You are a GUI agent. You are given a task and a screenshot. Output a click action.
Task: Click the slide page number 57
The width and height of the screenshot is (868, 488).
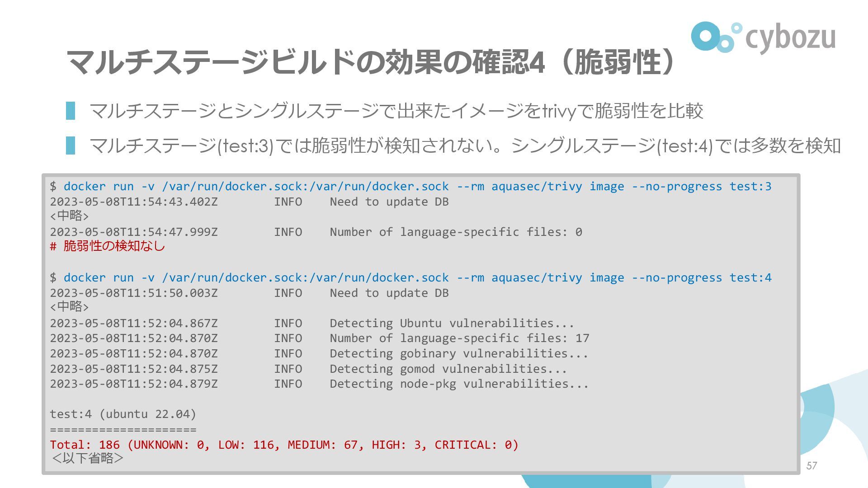pos(811,466)
